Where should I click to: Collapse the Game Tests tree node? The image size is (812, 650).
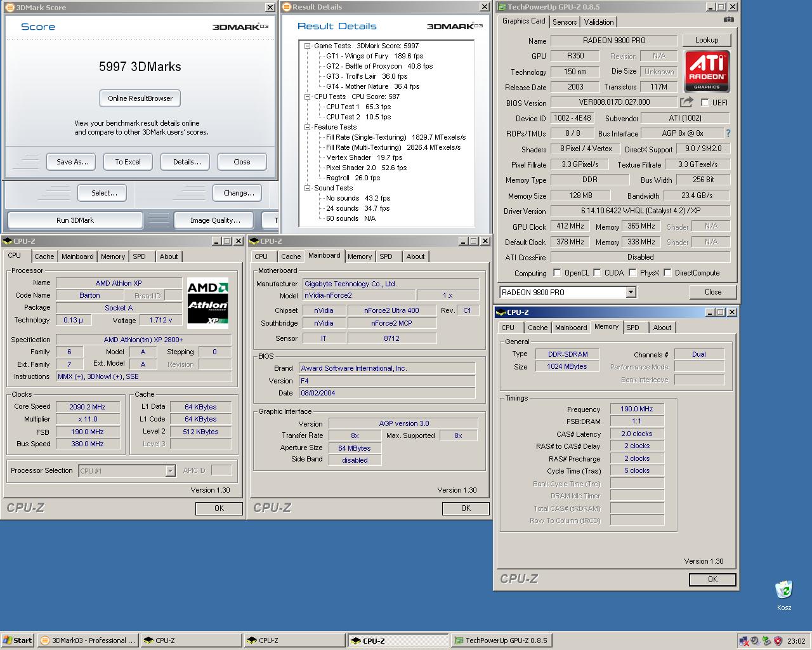pos(308,46)
